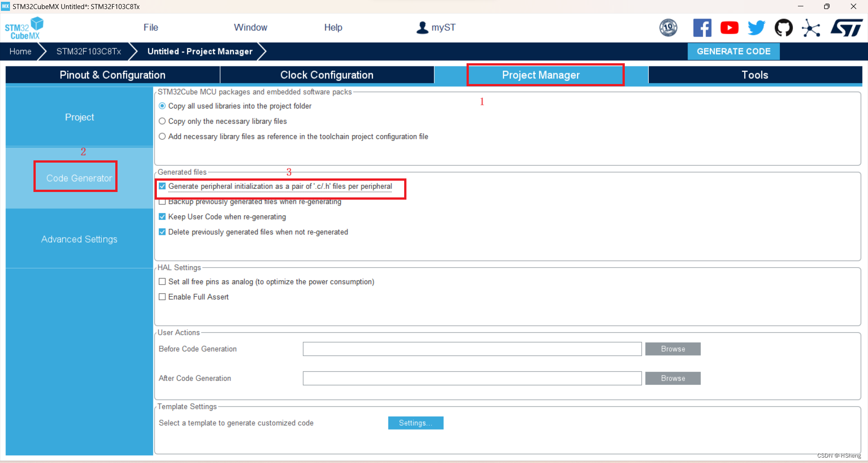This screenshot has height=463, width=868.
Task: Open the Window menu
Action: [250, 28]
